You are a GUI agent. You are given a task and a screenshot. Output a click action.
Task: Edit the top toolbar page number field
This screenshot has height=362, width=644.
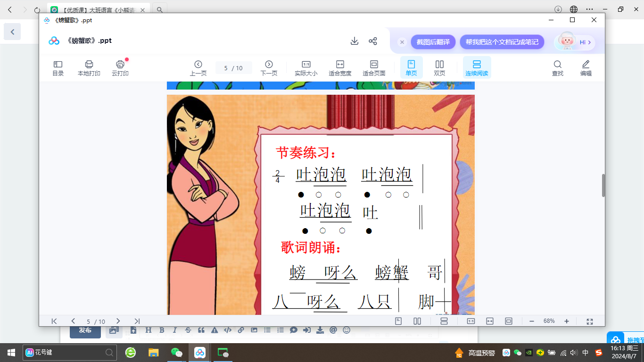click(234, 68)
